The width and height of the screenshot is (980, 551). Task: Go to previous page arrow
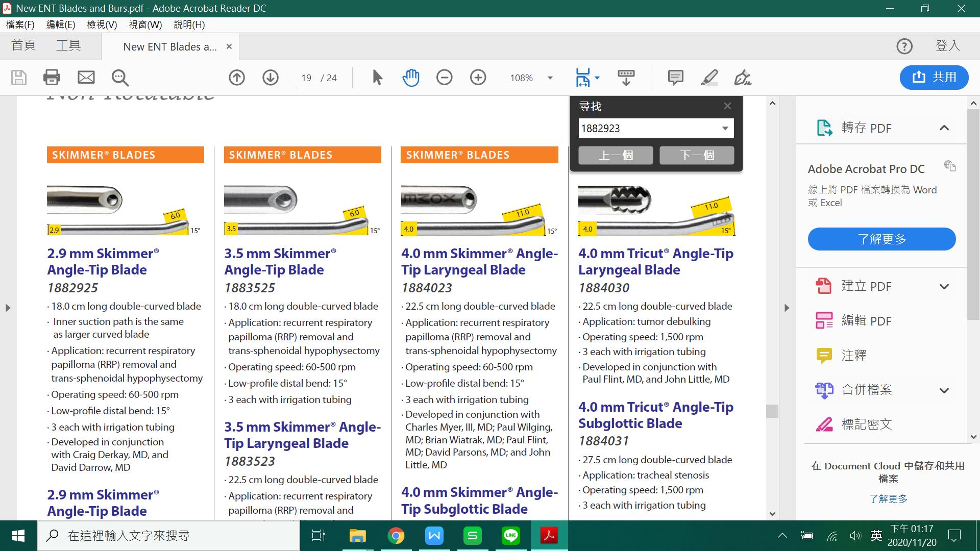(237, 78)
